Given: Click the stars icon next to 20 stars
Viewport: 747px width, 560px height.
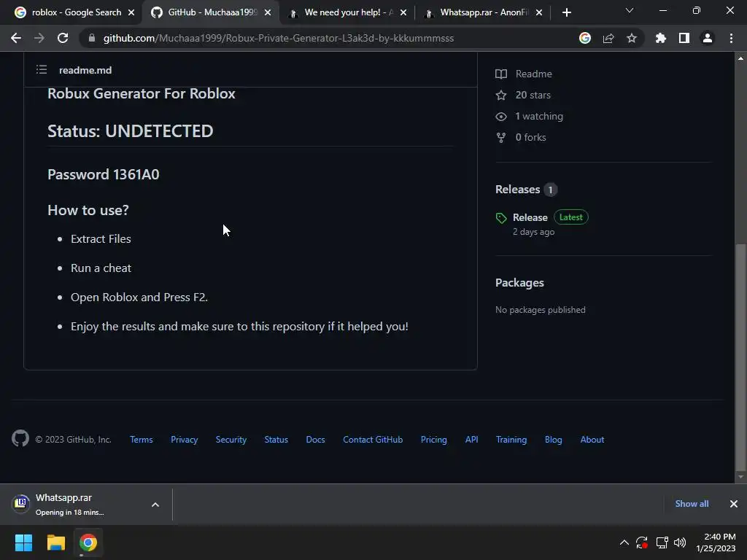Looking at the screenshot, I should (x=501, y=96).
